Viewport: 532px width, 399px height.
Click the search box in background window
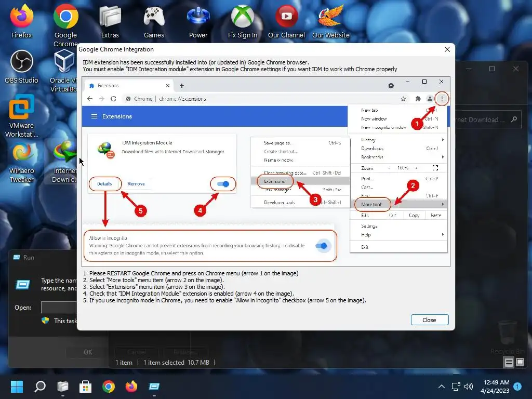[x=487, y=120]
